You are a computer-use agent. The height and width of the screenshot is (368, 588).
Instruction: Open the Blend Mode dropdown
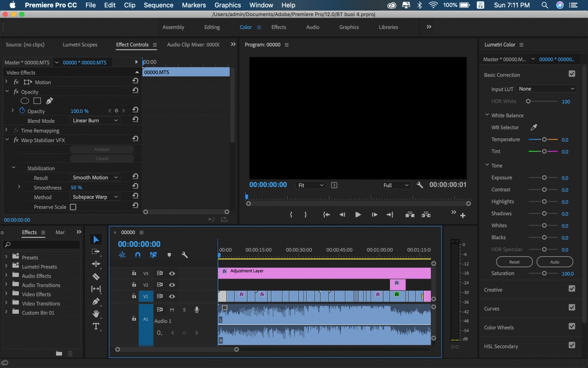coord(94,120)
